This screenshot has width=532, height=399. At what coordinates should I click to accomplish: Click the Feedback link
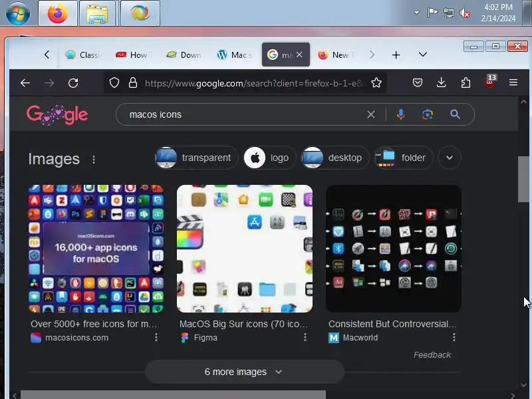pyautogui.click(x=432, y=355)
